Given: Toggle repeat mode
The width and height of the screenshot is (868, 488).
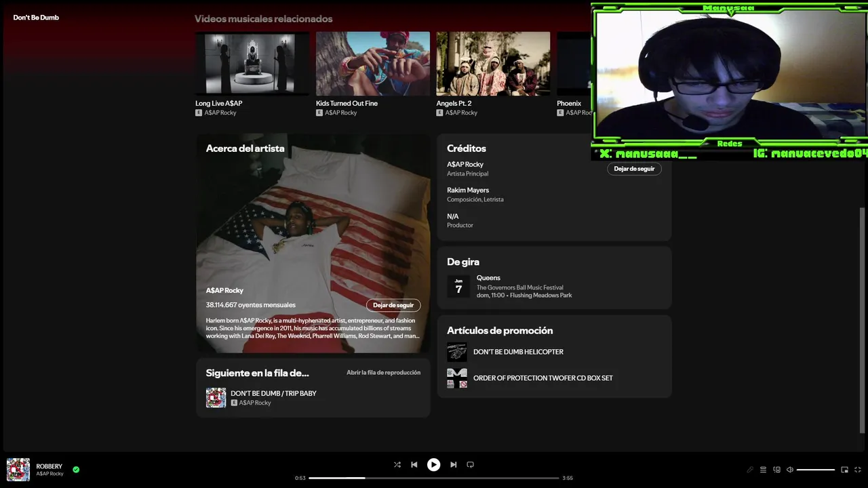Looking at the screenshot, I should [470, 464].
